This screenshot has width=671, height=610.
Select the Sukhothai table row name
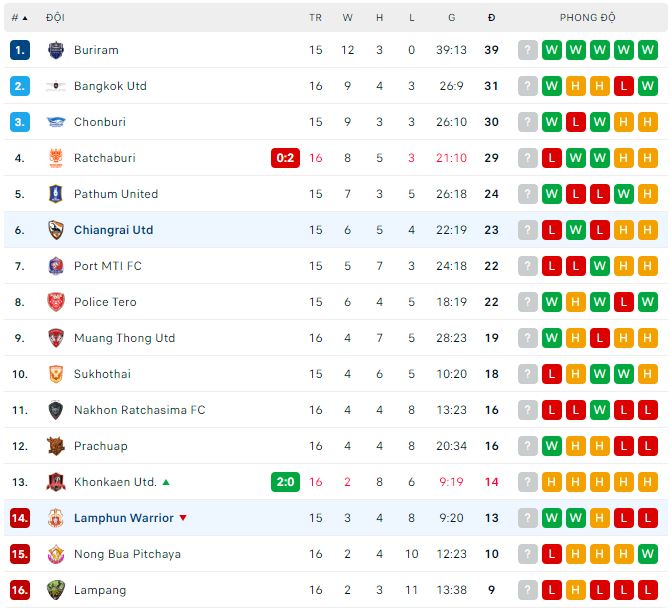(102, 374)
